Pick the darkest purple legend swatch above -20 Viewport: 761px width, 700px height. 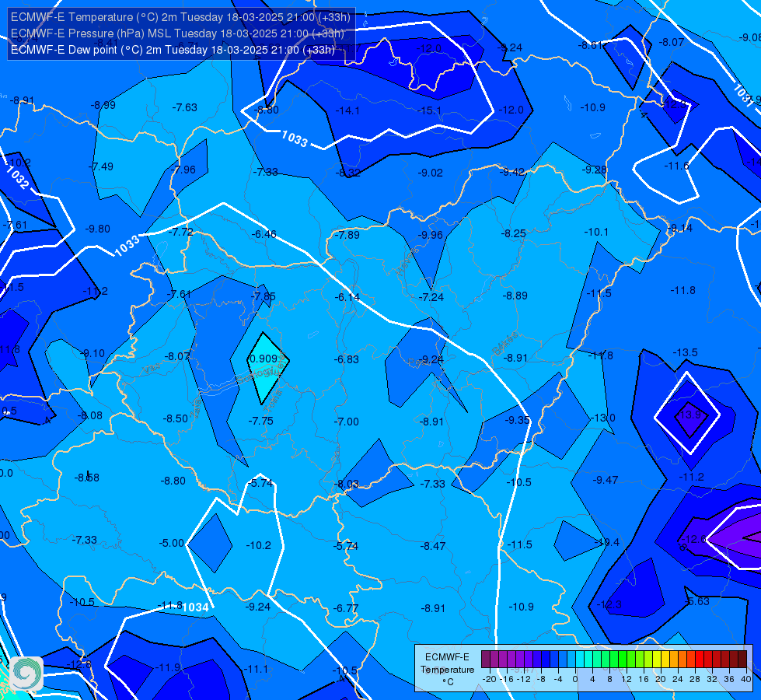tap(486, 660)
